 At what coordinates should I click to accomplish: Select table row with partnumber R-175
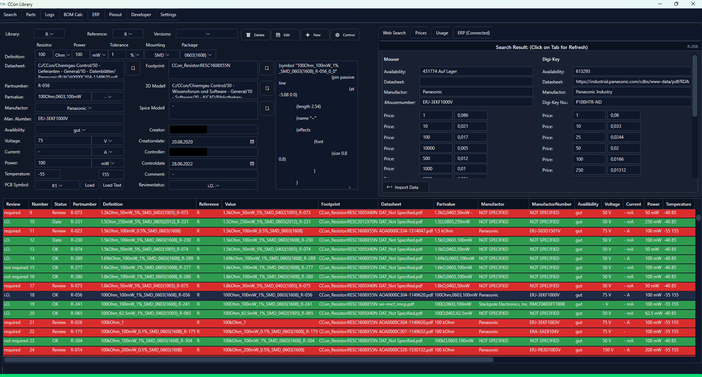(x=349, y=332)
